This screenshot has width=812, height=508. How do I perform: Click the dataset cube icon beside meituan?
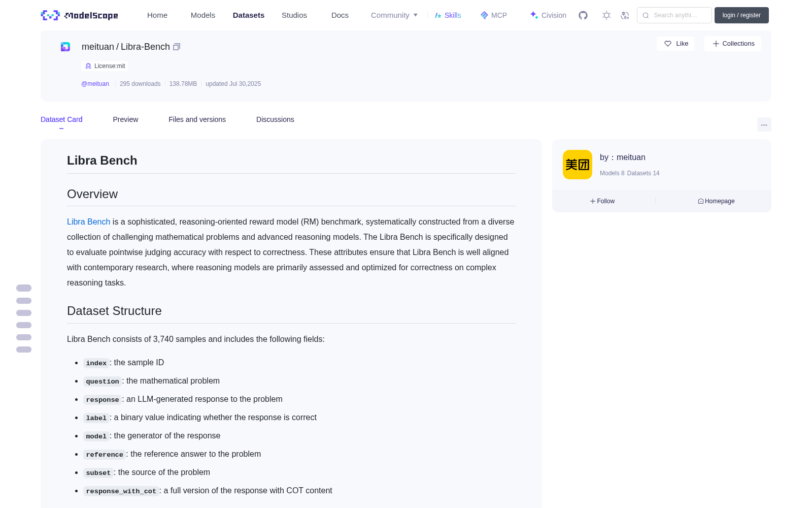point(65,47)
